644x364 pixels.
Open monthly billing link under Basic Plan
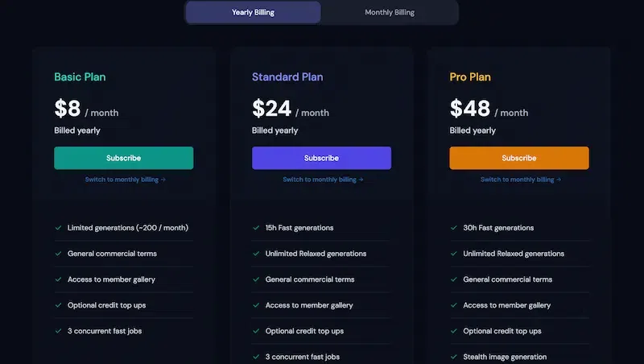126,180
